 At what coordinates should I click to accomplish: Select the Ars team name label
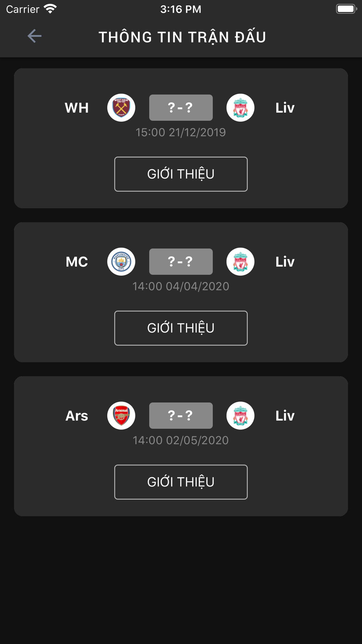77,416
